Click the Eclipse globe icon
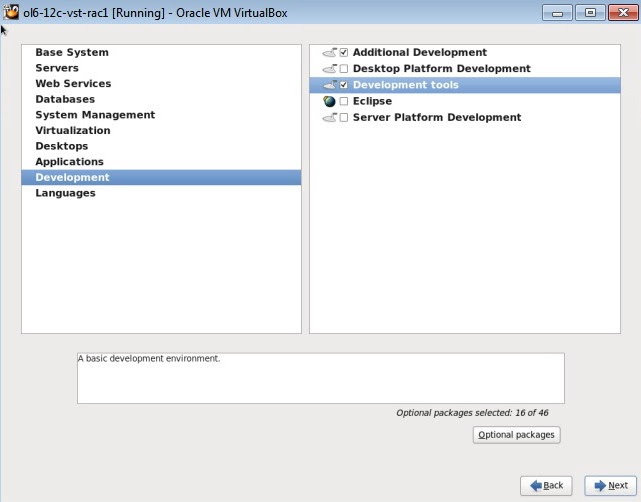This screenshot has height=502, width=641. (x=329, y=101)
